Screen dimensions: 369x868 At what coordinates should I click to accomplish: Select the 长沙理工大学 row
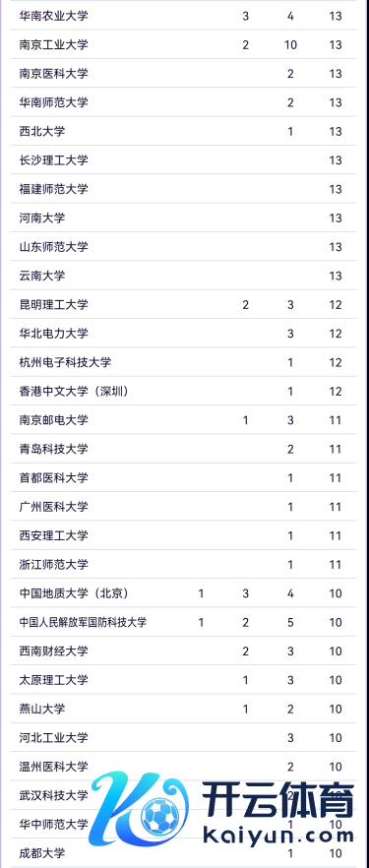[184, 160]
